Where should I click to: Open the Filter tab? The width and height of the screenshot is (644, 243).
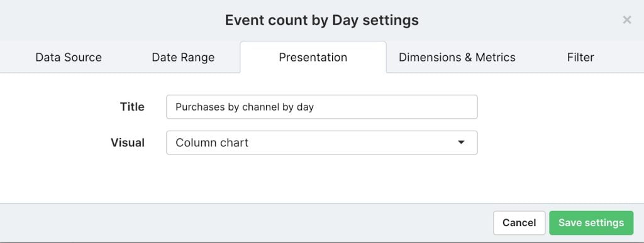click(x=580, y=57)
